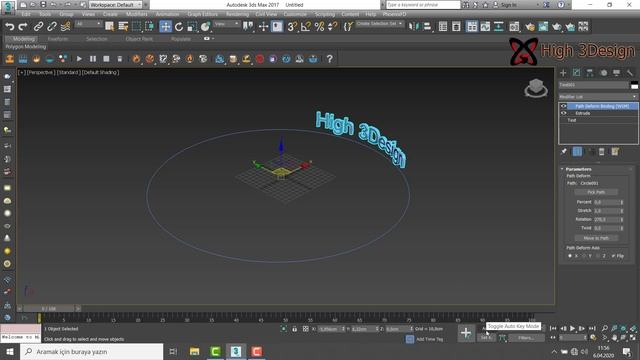Open the Workspace Default dropdown

pos(116,5)
